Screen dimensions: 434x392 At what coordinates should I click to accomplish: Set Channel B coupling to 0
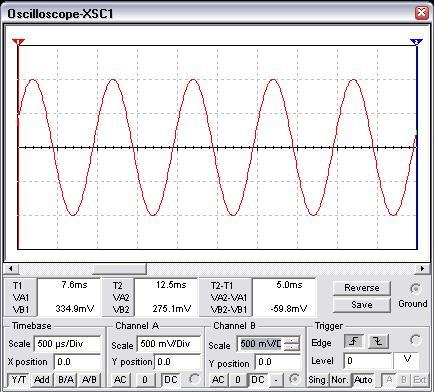pyautogui.click(x=237, y=380)
